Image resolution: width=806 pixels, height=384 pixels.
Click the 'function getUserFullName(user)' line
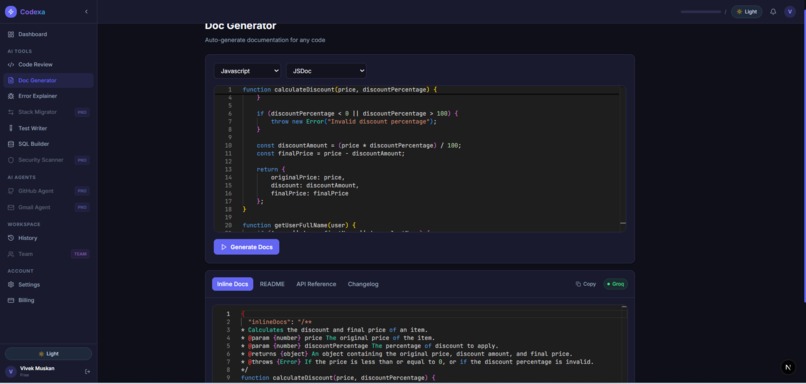tap(299, 225)
